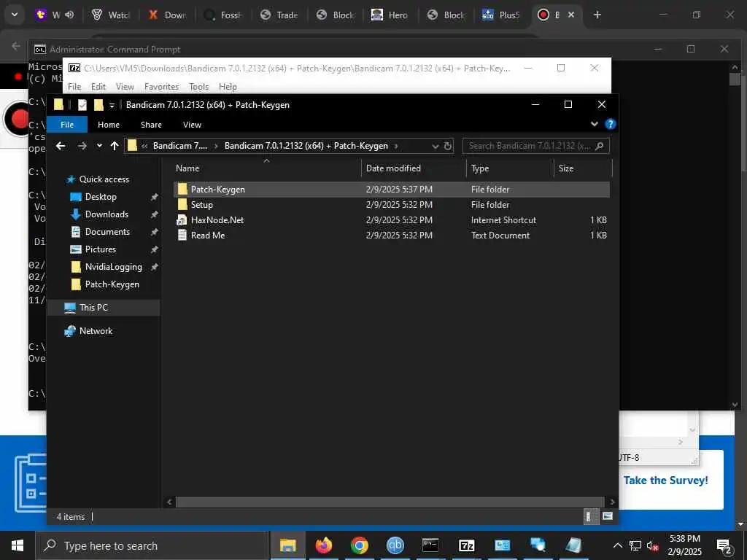
Task: Open browser tab list dropdown
Action: (15, 15)
